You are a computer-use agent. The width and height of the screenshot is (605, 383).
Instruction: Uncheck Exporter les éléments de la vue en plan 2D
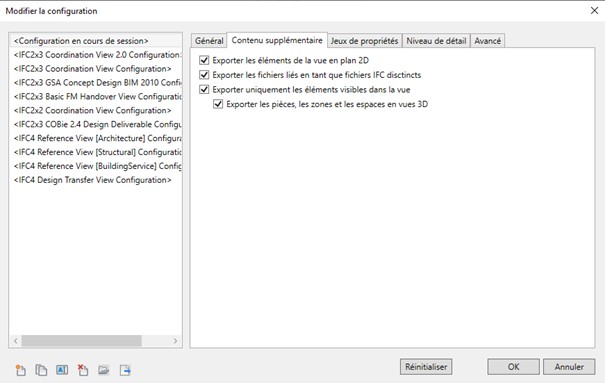point(204,60)
